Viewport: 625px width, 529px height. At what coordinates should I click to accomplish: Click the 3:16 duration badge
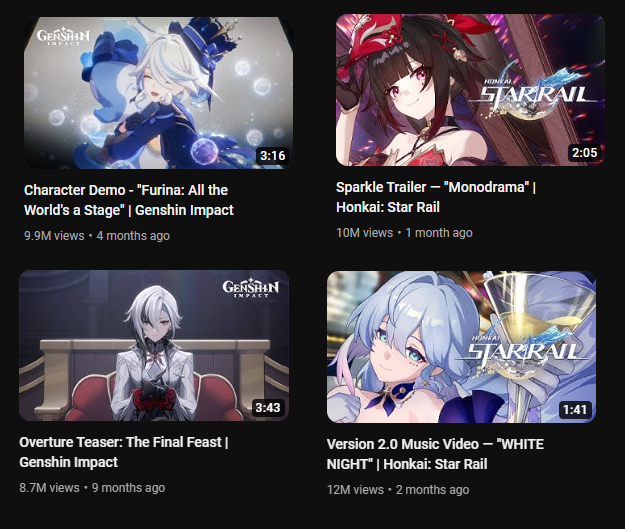(273, 155)
